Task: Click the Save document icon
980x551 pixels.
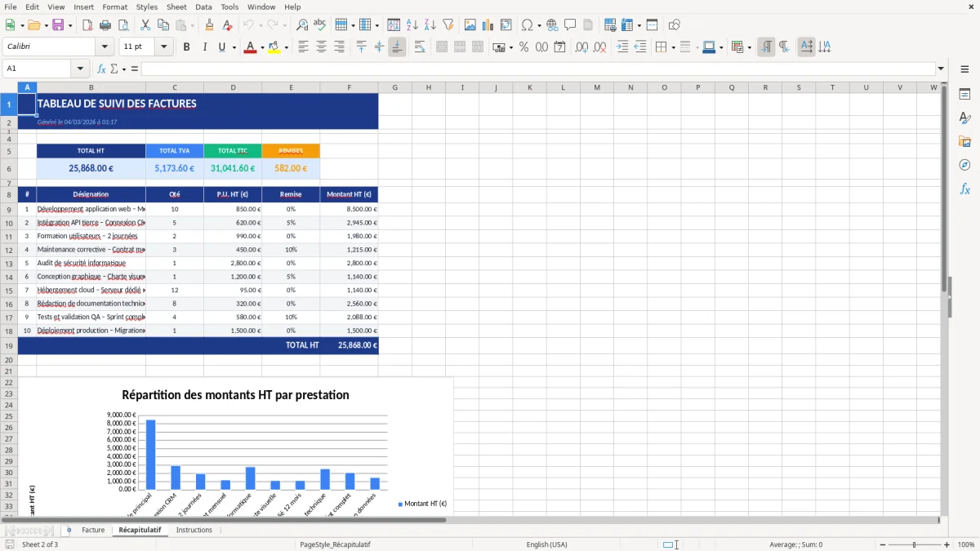Action: pos(58,25)
